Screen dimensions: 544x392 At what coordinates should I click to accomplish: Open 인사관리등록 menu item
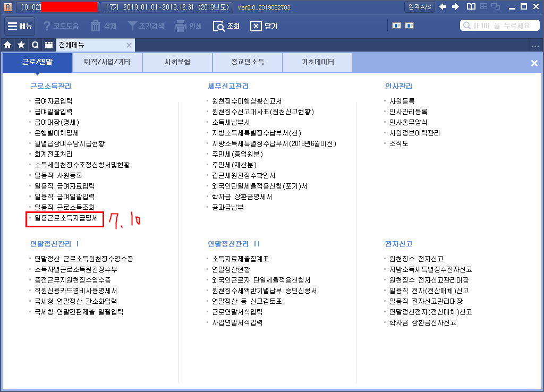(x=409, y=112)
